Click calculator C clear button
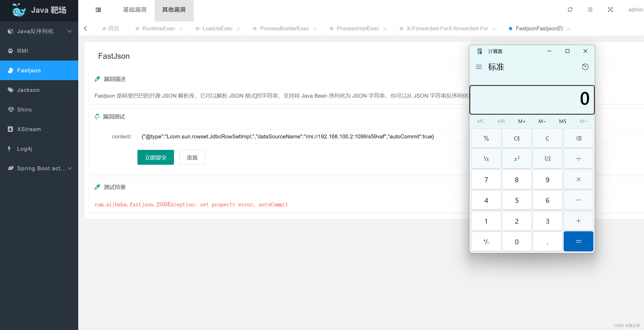Screen dimensions: 644x330 tap(547, 138)
